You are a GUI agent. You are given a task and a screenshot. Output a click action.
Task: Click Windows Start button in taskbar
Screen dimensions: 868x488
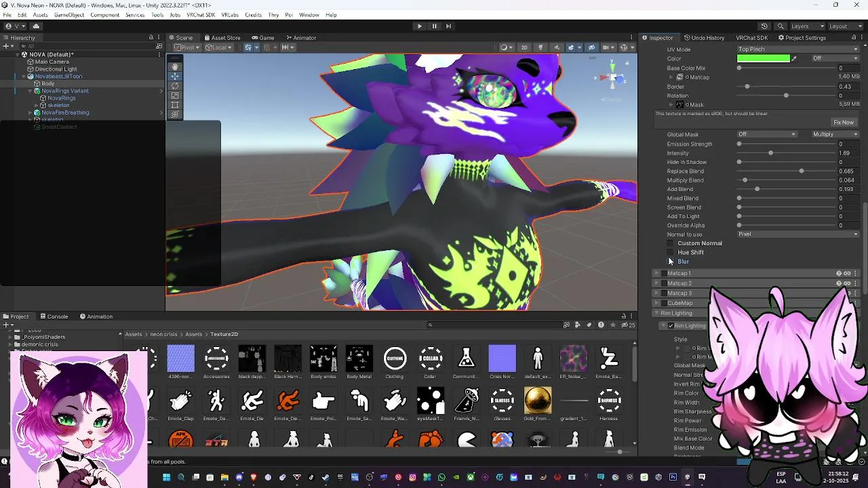coord(166,477)
